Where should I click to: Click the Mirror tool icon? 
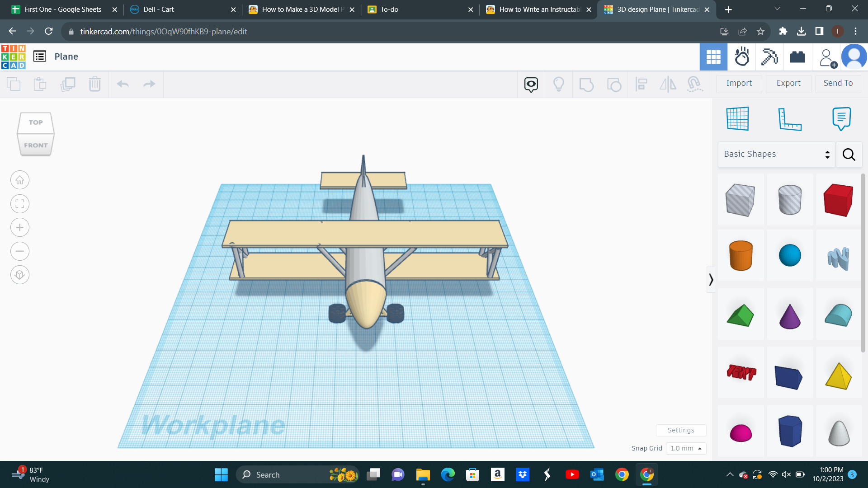pos(668,84)
